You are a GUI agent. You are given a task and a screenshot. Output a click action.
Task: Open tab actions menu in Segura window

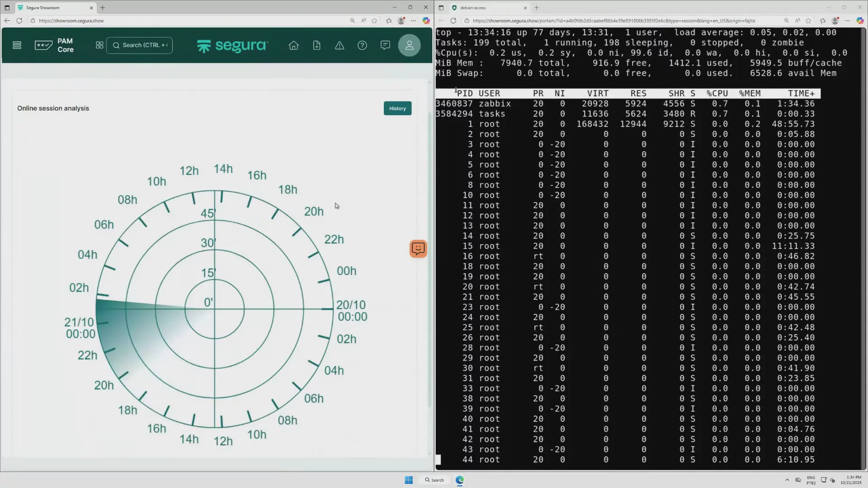[x=7, y=8]
